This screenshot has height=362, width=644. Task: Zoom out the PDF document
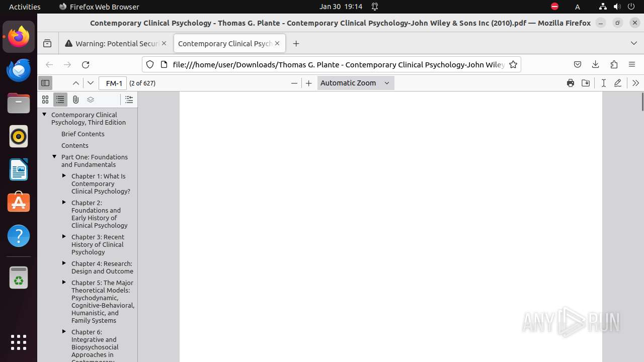[x=294, y=83]
